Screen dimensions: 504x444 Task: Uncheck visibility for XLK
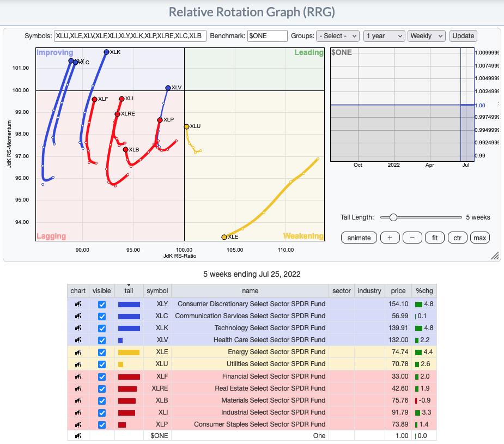102,329
